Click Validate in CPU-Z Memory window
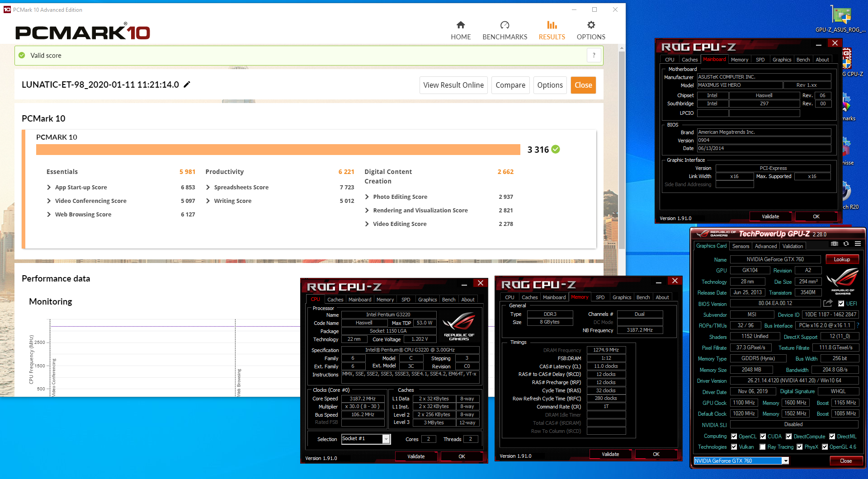The image size is (868, 479). pos(610,454)
